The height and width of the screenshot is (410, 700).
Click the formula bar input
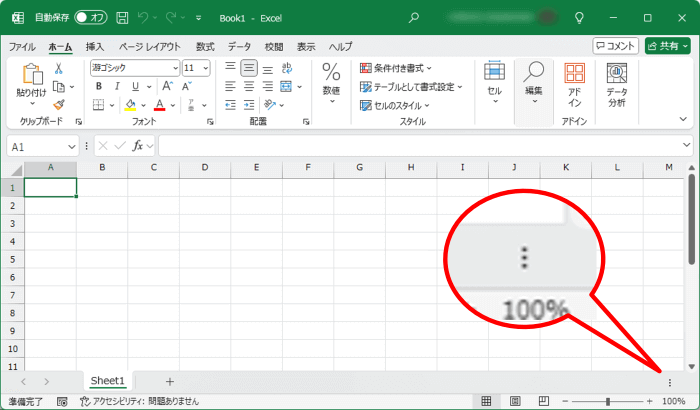point(420,146)
